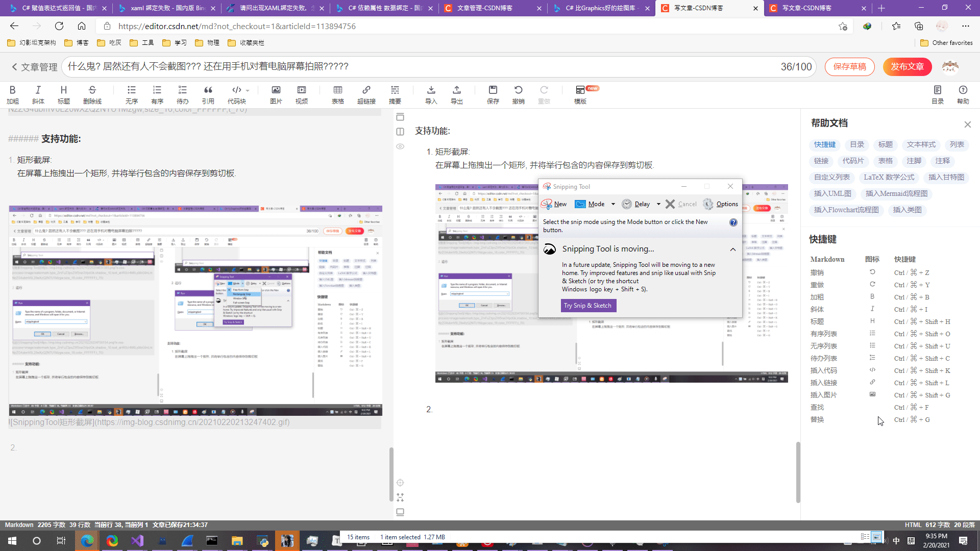This screenshot has height=551, width=980.
Task: Select the 快捷键 tab in help panel
Action: click(824, 144)
